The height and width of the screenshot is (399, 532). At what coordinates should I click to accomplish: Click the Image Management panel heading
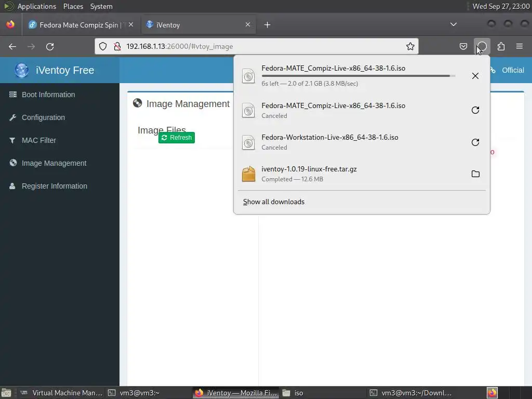coord(188,104)
